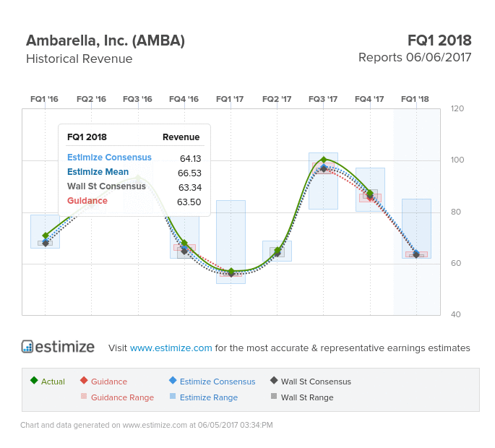This screenshot has width=495, height=448.
Task: Click the Revenue column header in tooltip
Action: pyautogui.click(x=181, y=137)
